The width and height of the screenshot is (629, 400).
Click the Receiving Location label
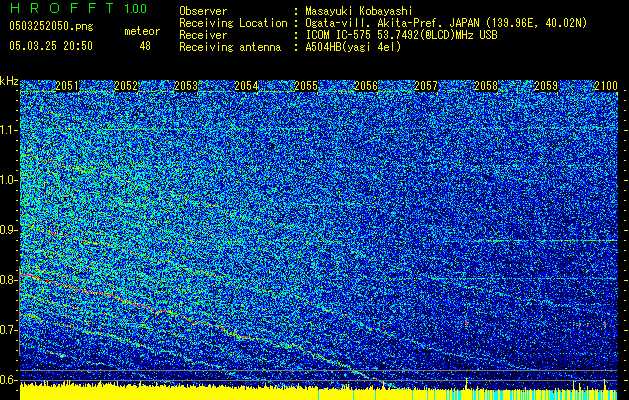coord(233,23)
